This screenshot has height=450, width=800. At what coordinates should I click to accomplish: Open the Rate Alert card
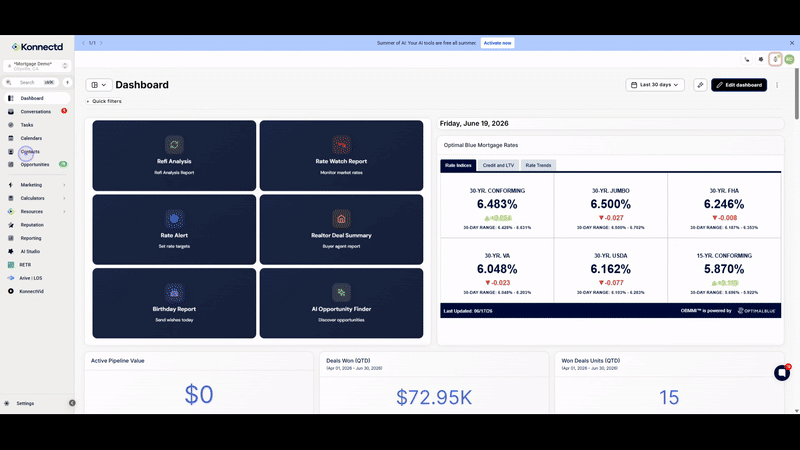(x=174, y=230)
